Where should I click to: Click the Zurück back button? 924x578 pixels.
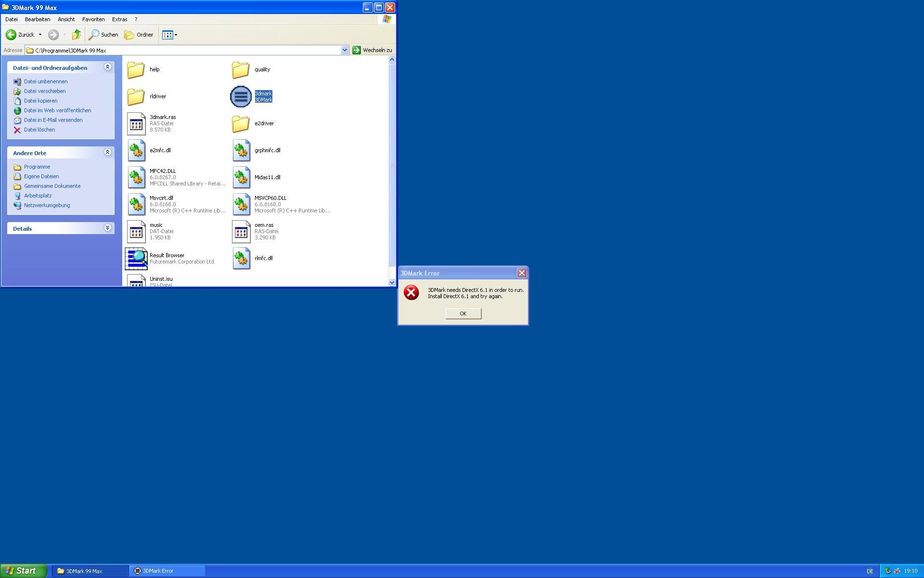20,35
